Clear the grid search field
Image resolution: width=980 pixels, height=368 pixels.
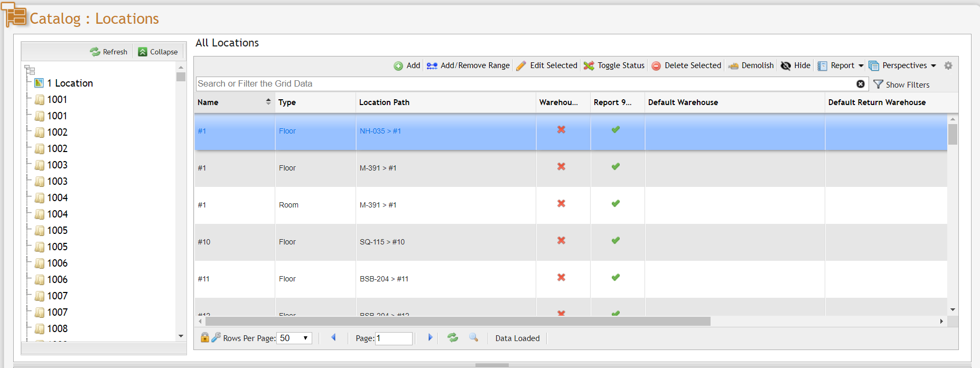coord(861,84)
